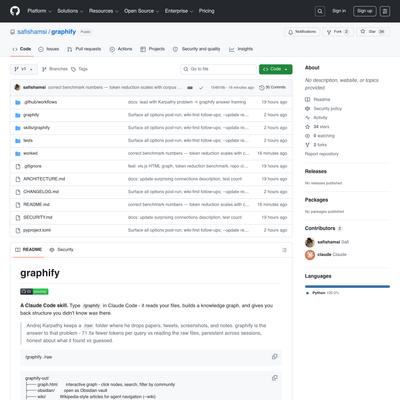Viewport: 400px width, 400px height.
Task: View the 2 forks link
Action: coord(316,145)
